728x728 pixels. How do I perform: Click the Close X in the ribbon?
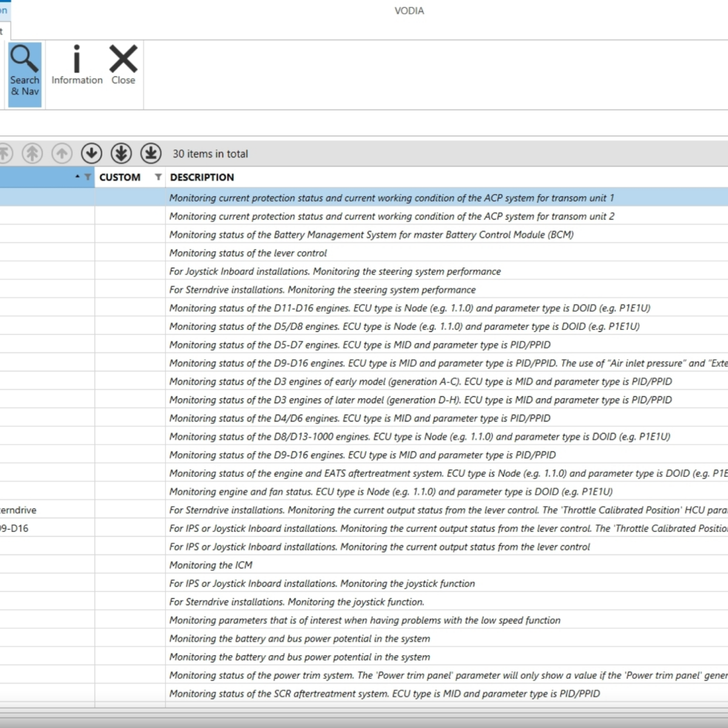(x=123, y=66)
